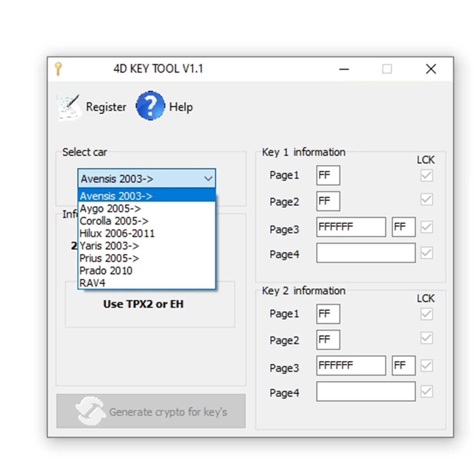Collapse the Select car combo box arrow
The height and width of the screenshot is (476, 476).
[x=208, y=179]
